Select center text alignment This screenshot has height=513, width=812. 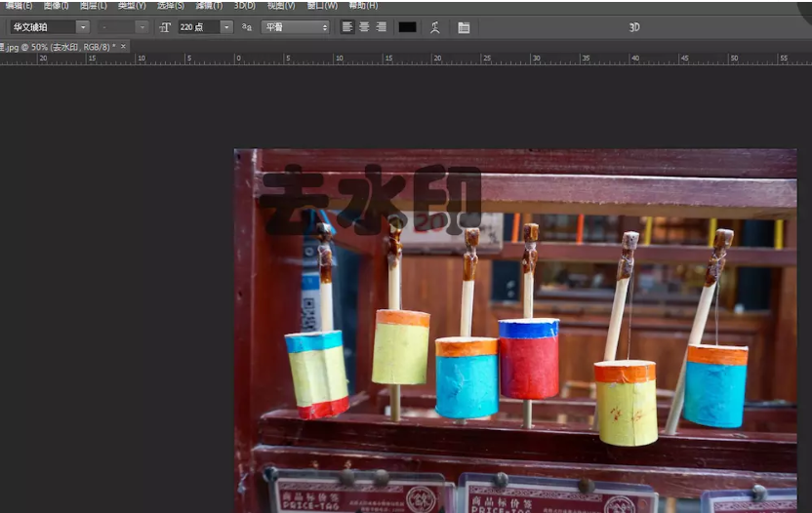click(364, 27)
